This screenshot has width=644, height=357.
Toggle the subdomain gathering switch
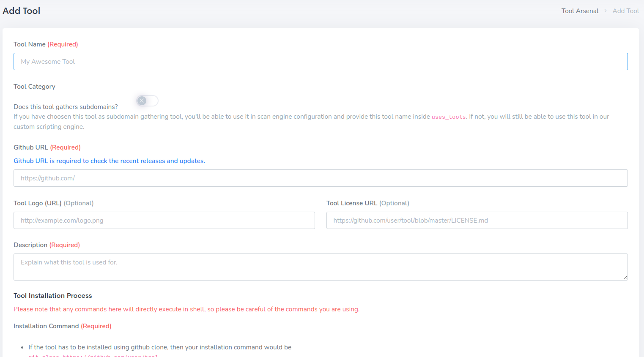[x=147, y=101]
